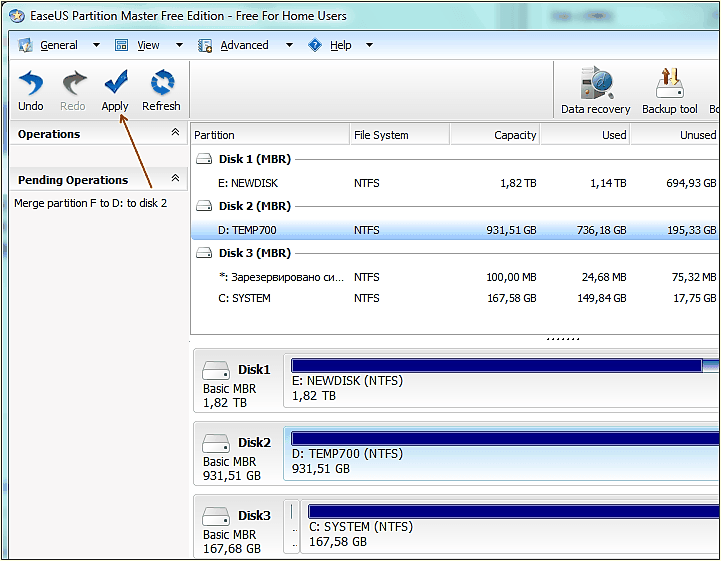Sort by the File System column header
The width and height of the screenshot is (721, 561).
pos(400,135)
